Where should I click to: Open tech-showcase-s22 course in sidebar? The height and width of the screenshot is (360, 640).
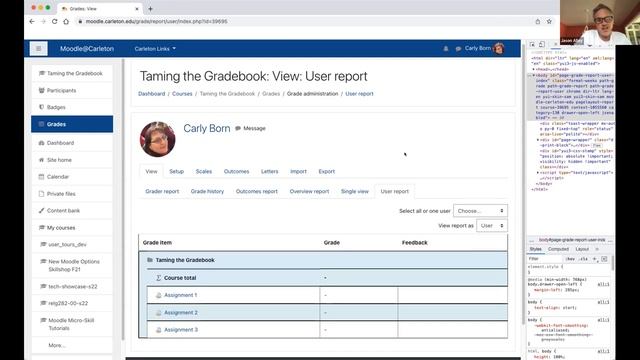tap(72, 287)
